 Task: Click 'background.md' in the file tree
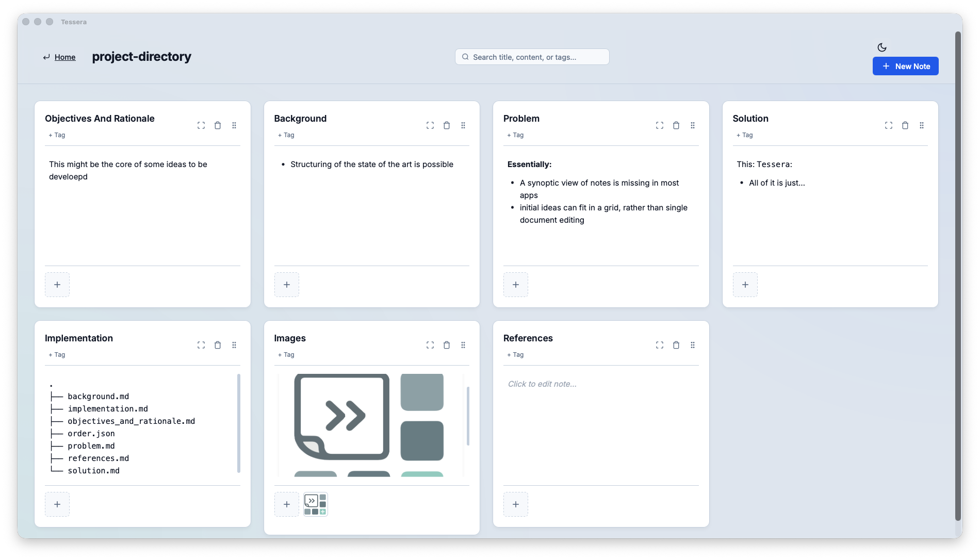pos(99,396)
